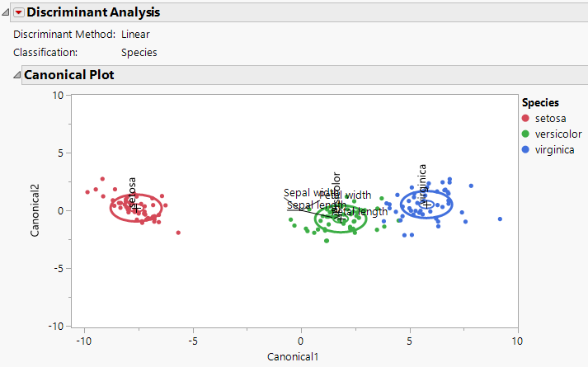Image resolution: width=588 pixels, height=367 pixels.
Task: Click the red setosa legend marker
Action: 526,119
